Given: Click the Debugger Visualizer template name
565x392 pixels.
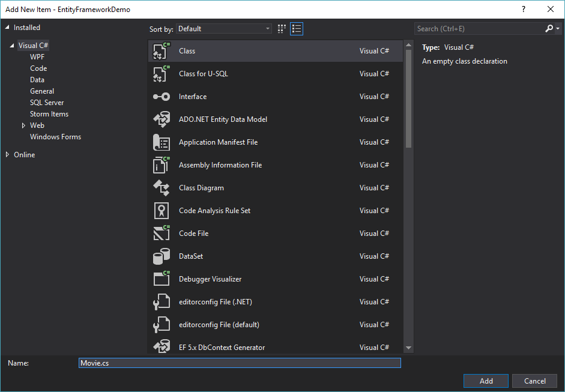Looking at the screenshot, I should point(210,279).
